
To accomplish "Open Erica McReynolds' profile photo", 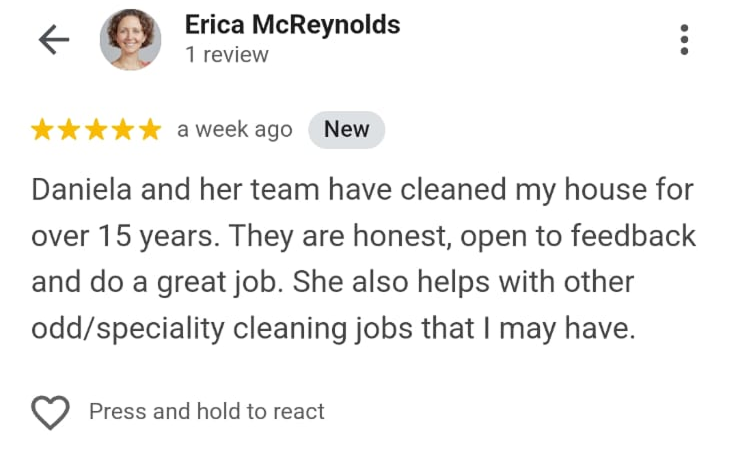I will pyautogui.click(x=130, y=40).
